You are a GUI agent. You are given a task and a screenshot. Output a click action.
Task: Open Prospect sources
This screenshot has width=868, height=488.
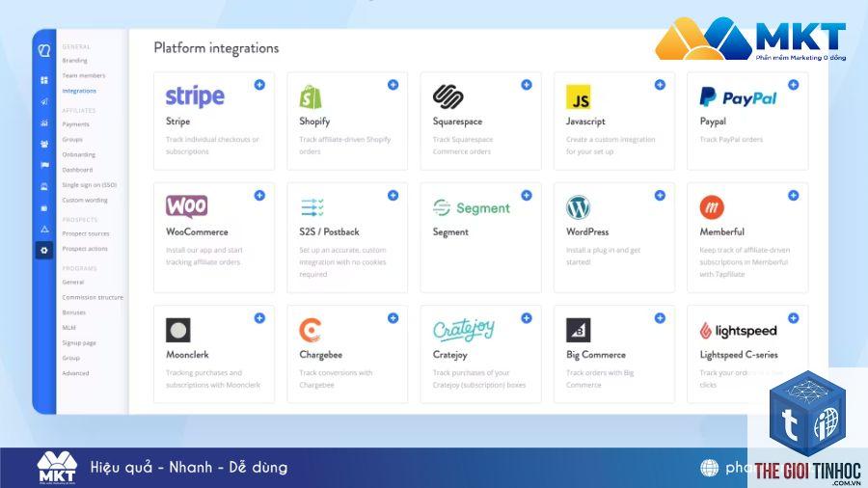pyautogui.click(x=86, y=233)
